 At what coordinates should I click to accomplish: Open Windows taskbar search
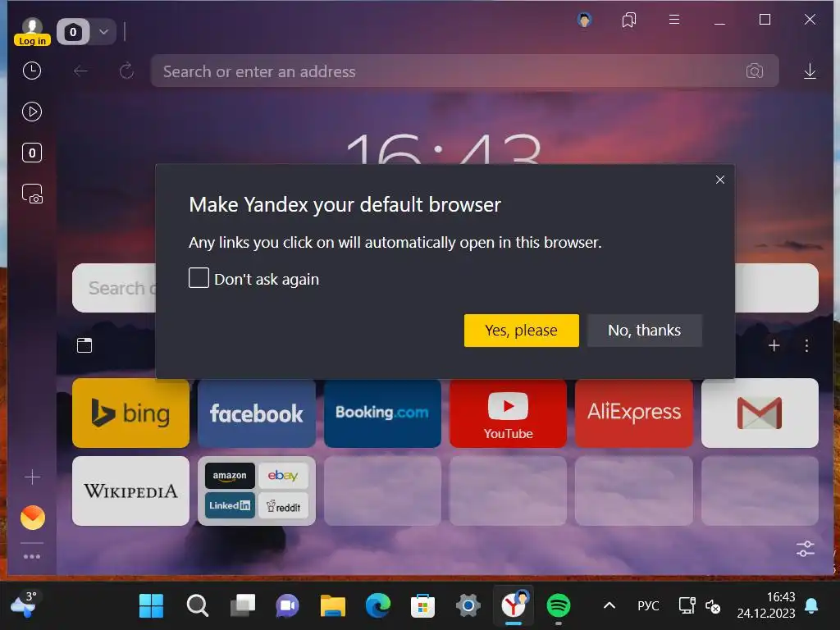click(x=197, y=606)
